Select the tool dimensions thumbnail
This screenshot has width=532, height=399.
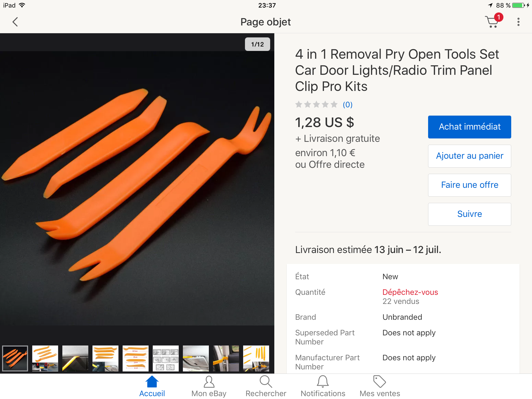tap(136, 358)
